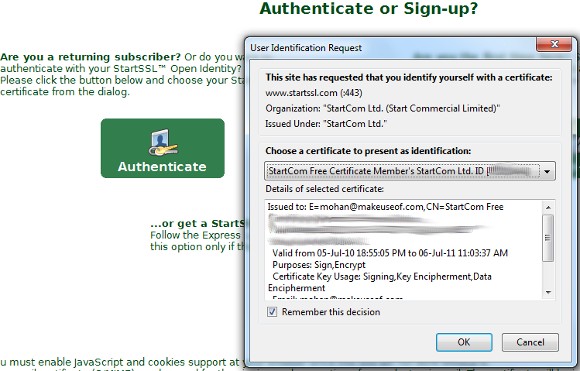
Task: Click the certificate details scrollbar thumb
Action: click(x=548, y=238)
